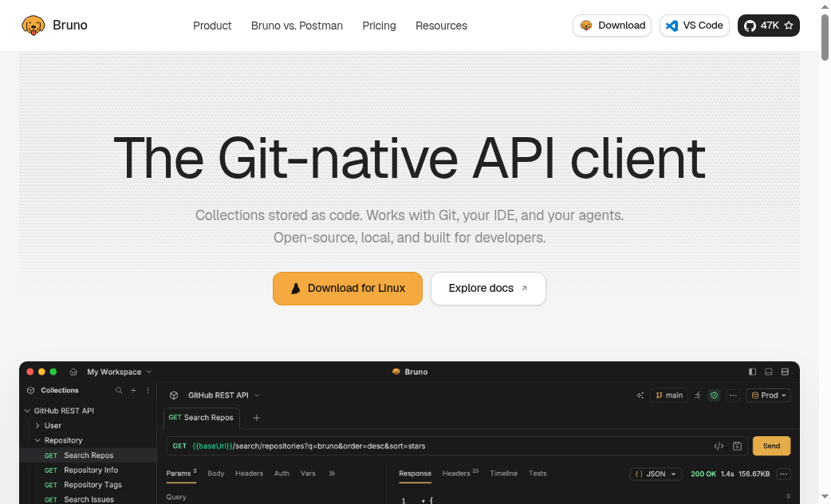The height and width of the screenshot is (504, 831).
Task: Open the Tests tab
Action: pos(538,474)
